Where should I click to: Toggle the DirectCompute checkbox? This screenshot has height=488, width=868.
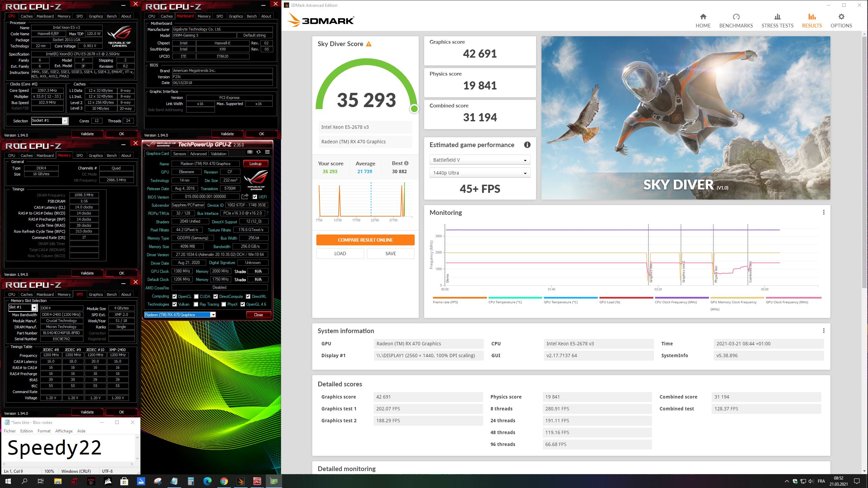[215, 296]
